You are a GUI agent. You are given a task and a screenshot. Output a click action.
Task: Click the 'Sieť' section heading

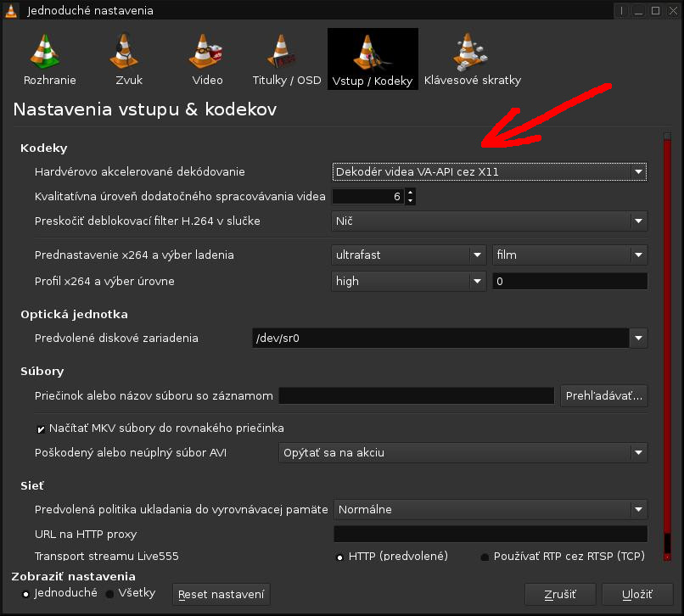tap(32, 486)
